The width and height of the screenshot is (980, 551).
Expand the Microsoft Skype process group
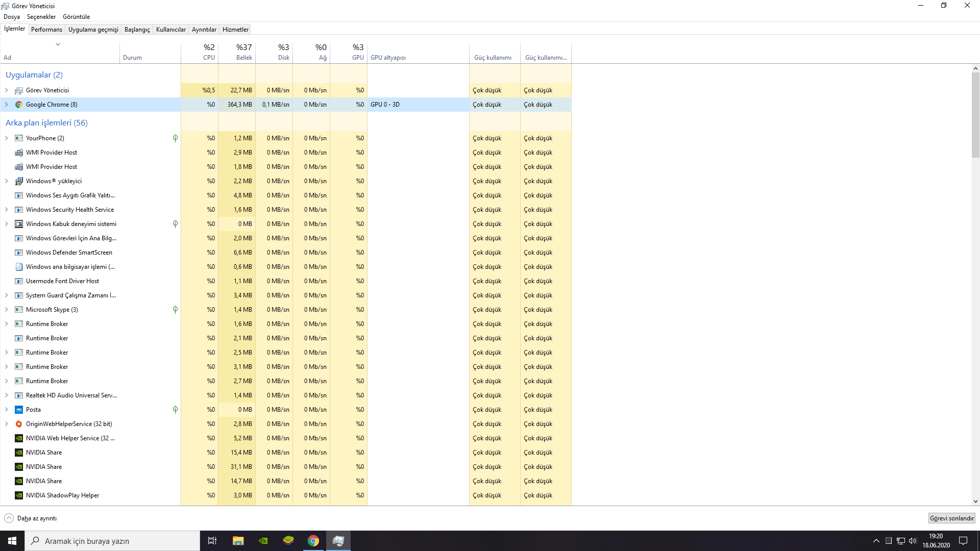[7, 310]
